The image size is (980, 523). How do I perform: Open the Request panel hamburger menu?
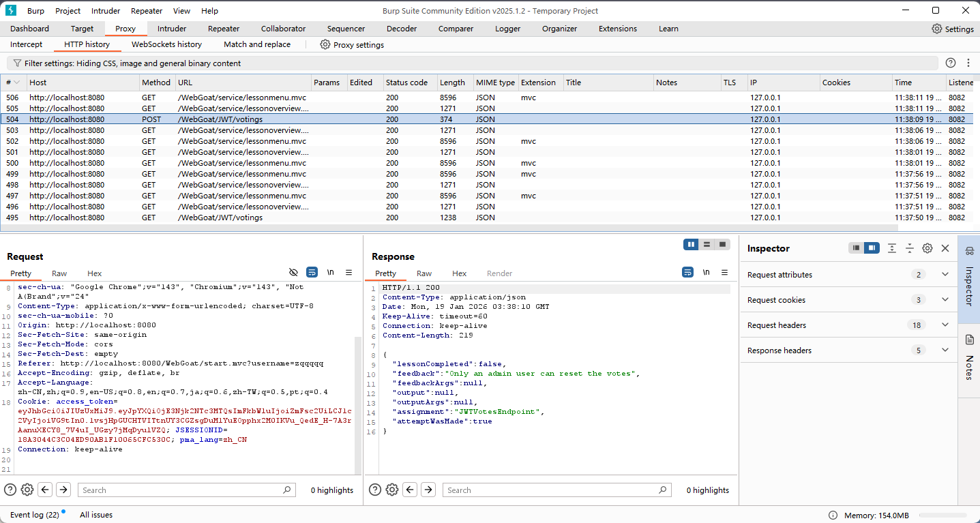348,272
